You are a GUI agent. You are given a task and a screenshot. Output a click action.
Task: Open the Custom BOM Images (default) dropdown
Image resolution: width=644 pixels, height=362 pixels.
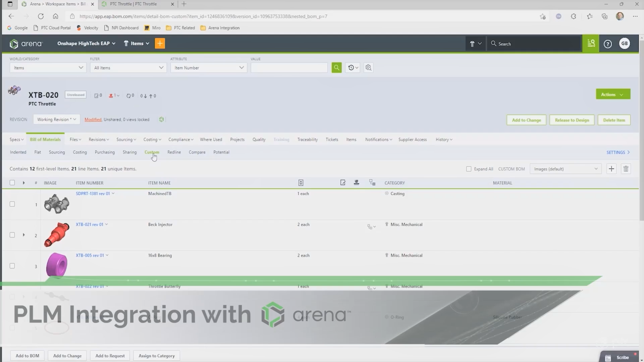click(566, 169)
